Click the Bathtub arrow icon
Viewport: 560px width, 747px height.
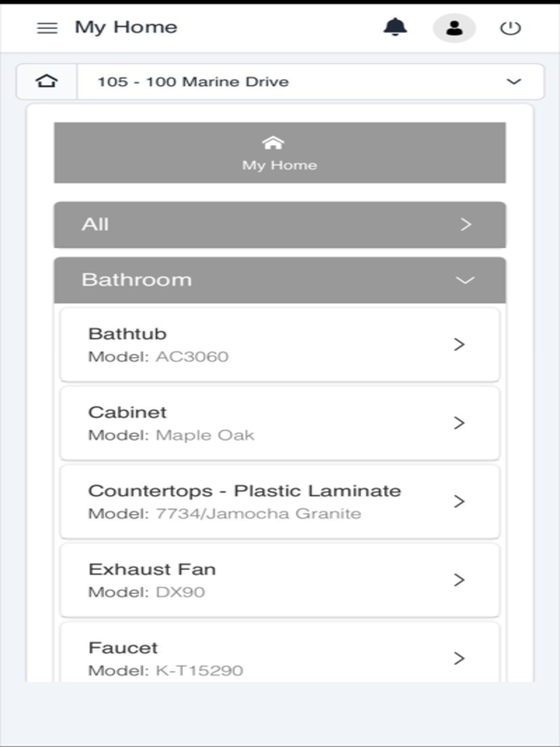pyautogui.click(x=459, y=344)
